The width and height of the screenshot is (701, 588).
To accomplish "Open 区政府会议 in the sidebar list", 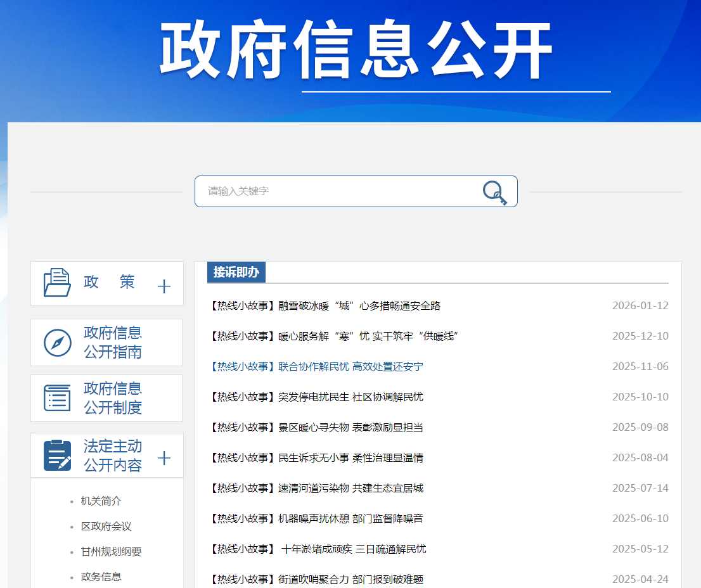I will [106, 527].
